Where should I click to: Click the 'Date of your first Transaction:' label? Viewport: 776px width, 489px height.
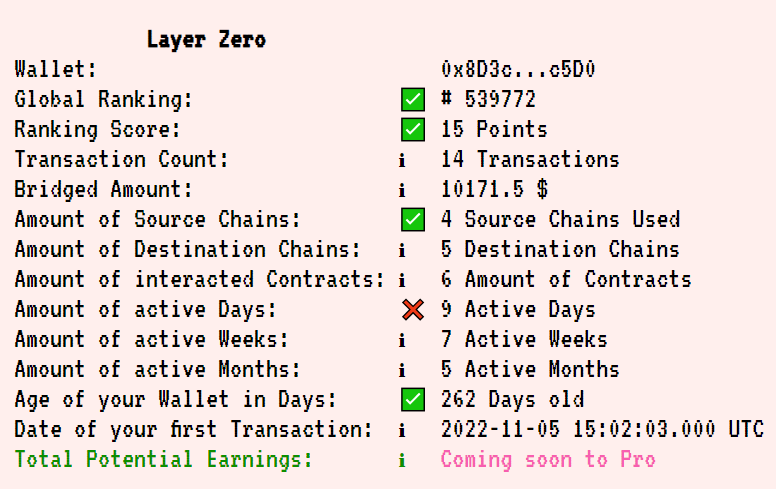(x=194, y=430)
